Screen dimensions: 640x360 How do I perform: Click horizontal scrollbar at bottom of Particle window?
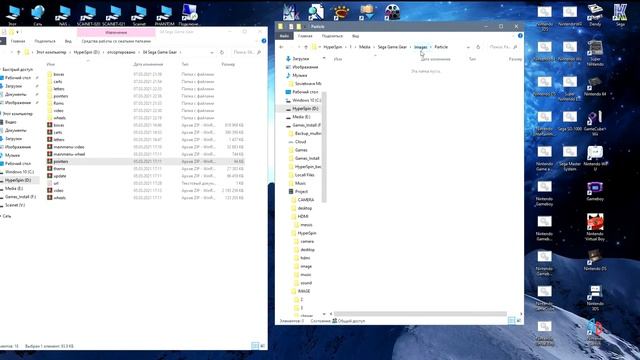420,314
